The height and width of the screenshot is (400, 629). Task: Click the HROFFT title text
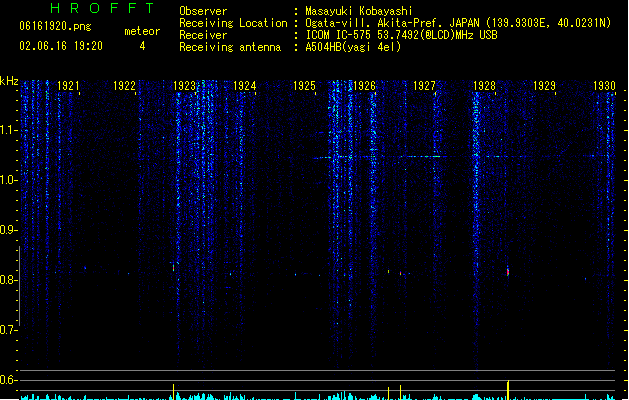(102, 8)
